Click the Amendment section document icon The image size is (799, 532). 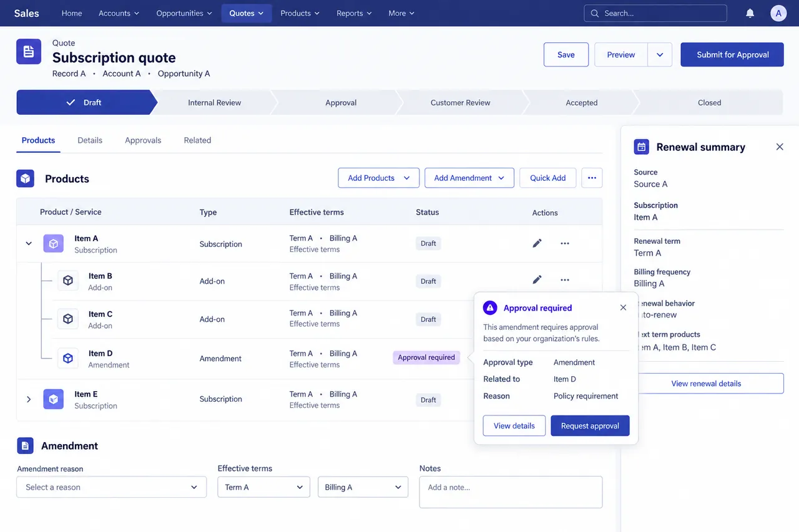click(x=25, y=445)
